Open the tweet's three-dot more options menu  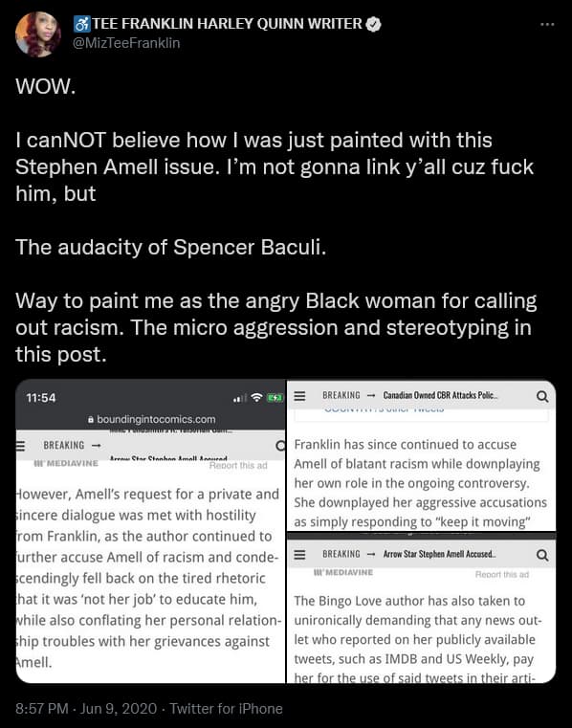tap(547, 24)
